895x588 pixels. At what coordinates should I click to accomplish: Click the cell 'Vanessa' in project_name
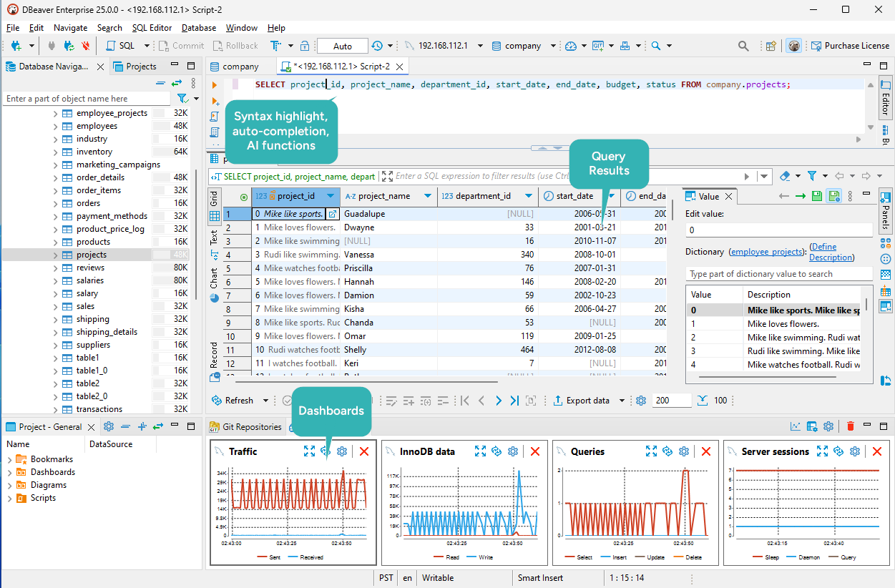coord(389,255)
